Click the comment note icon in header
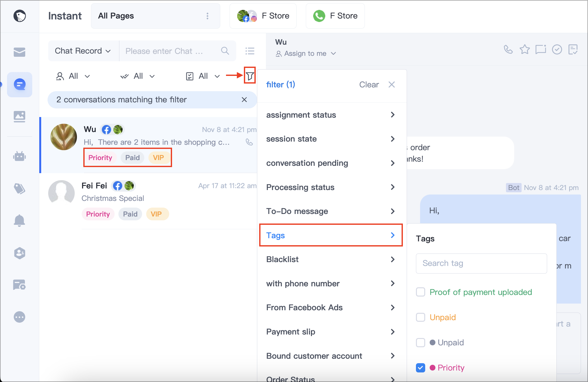Screen dimensions: 588x382 click(x=541, y=49)
